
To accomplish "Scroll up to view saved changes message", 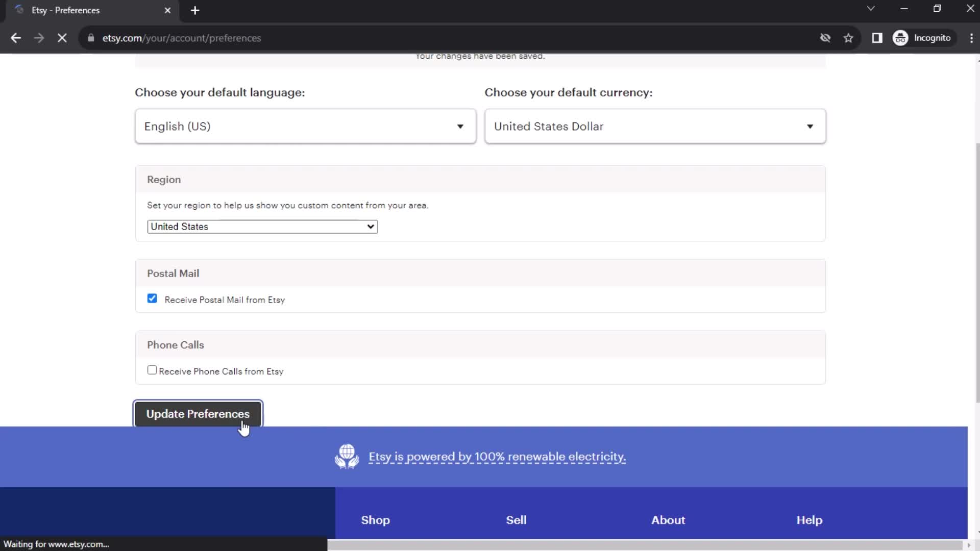I will 480,56.
